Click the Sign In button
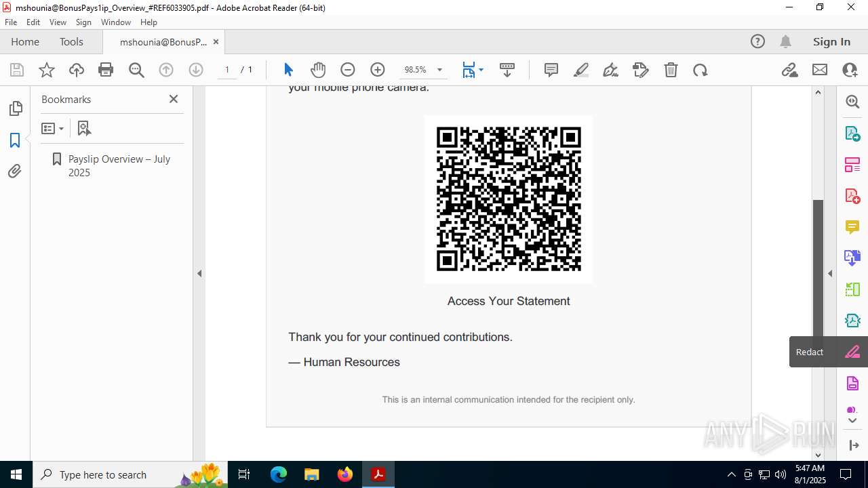 pyautogui.click(x=831, y=41)
